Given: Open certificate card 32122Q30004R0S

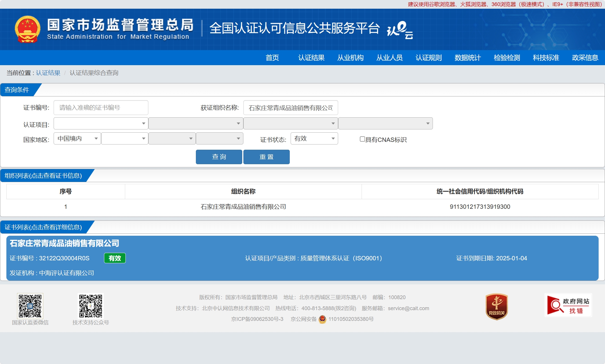Looking at the screenshot, I should [x=302, y=258].
